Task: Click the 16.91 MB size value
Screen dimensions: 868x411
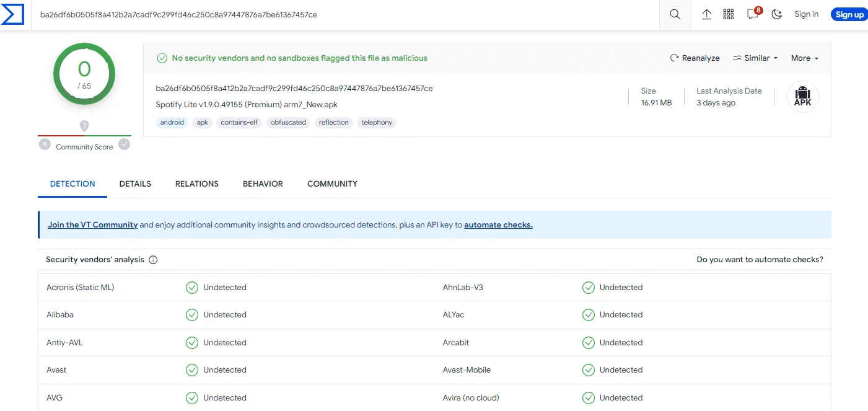Action: [656, 103]
